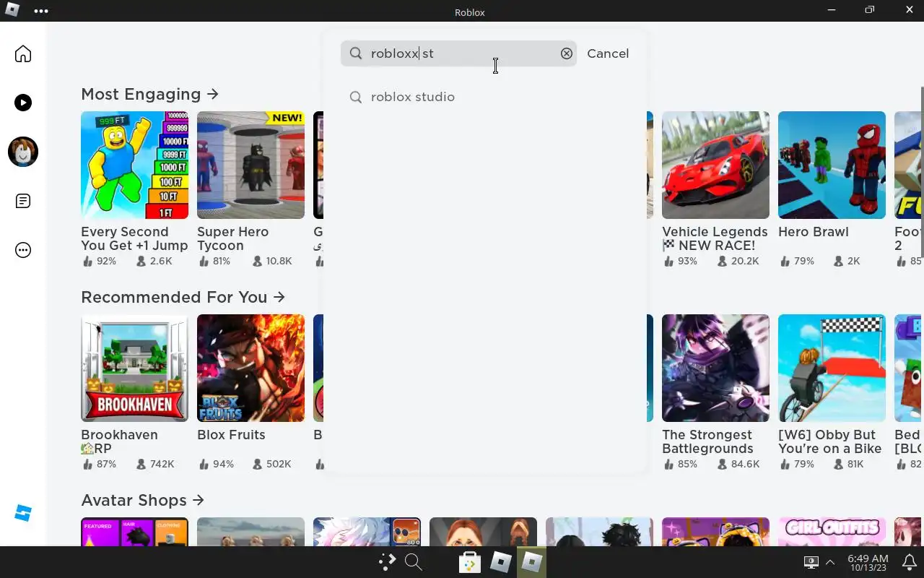Click Super Hero Tycoon title text
The image size is (924, 578).
[x=233, y=238]
